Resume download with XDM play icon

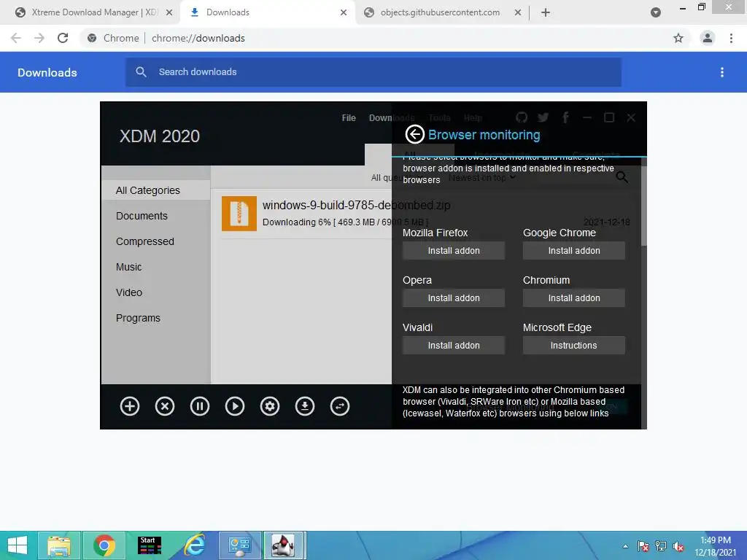point(235,406)
